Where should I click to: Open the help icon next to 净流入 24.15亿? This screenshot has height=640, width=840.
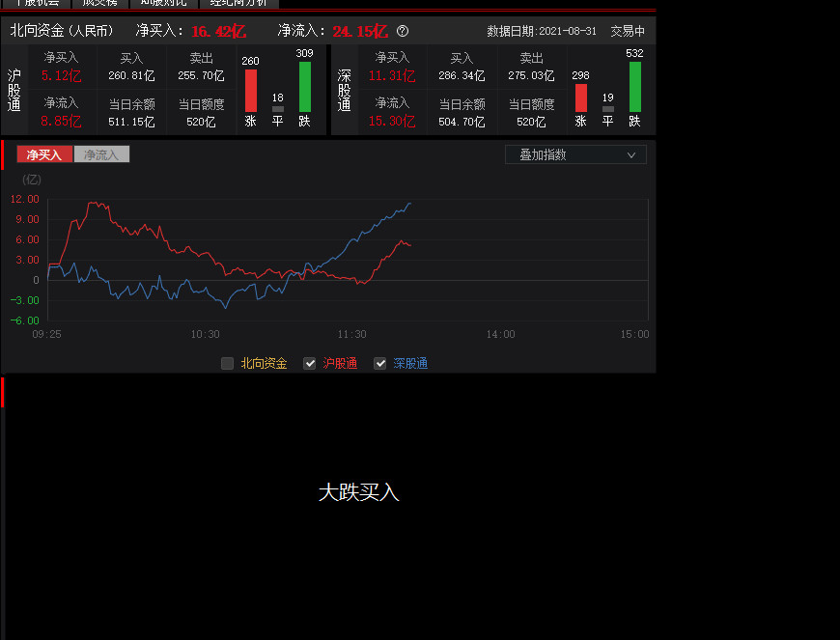coord(403,31)
